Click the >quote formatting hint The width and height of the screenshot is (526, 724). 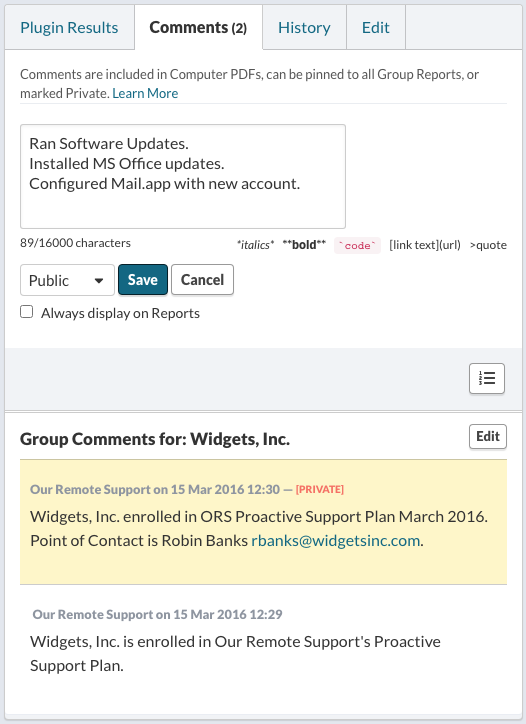(488, 245)
